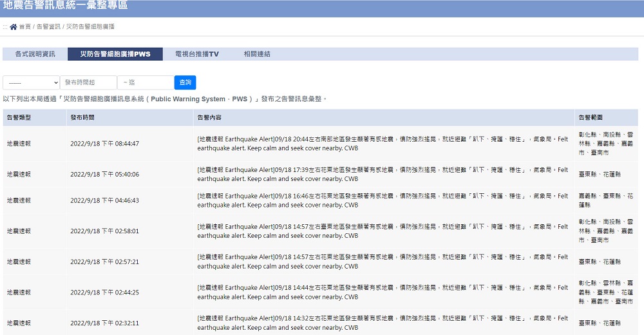Focus the 迄 end date field
Image resolution: width=644 pixels, height=335 pixels.
[x=146, y=82]
